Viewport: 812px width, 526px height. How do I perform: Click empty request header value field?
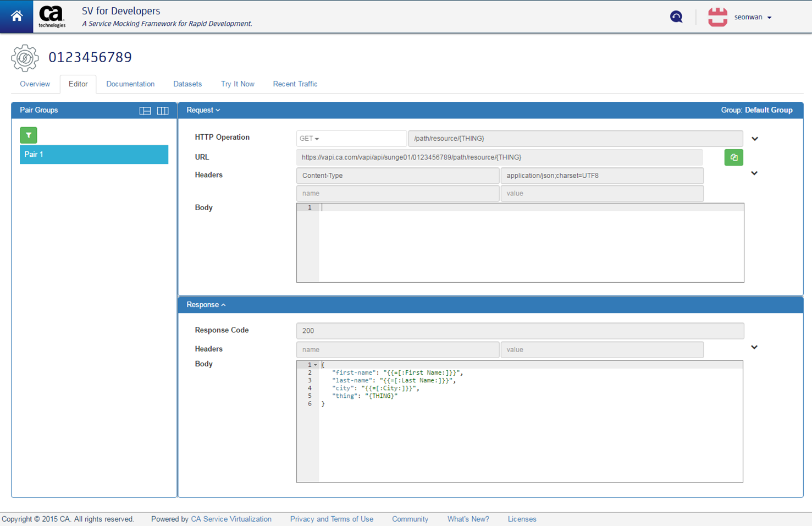click(x=602, y=194)
